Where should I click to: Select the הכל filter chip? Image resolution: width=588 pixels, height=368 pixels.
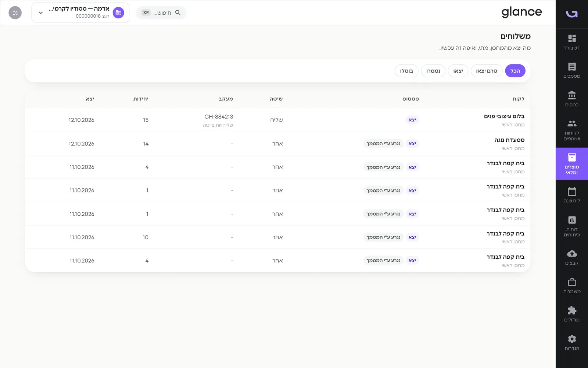(515, 71)
